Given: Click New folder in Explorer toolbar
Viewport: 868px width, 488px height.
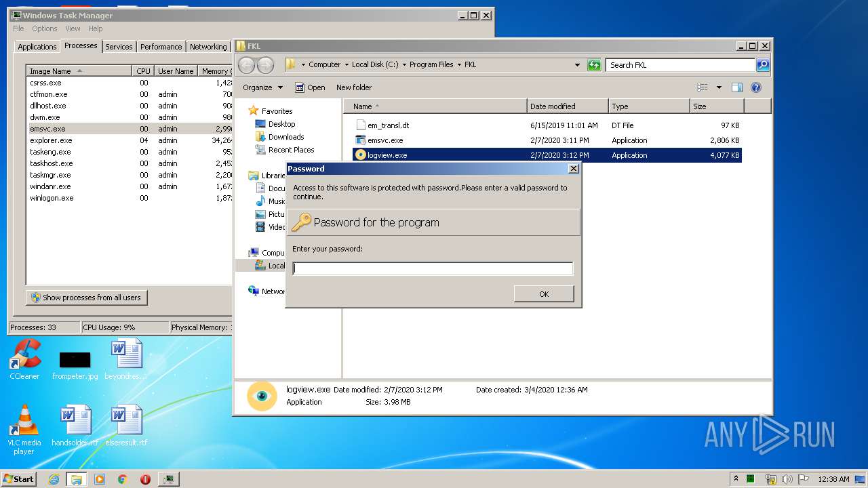Looking at the screenshot, I should pyautogui.click(x=354, y=87).
